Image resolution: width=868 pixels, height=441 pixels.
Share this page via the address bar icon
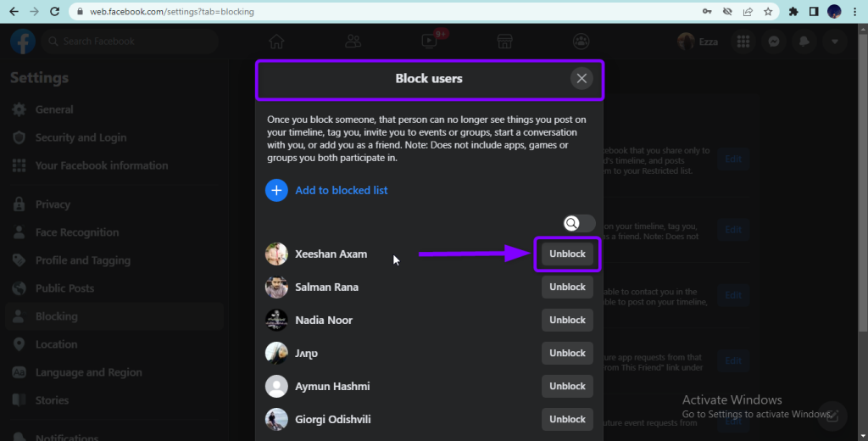[x=748, y=11]
